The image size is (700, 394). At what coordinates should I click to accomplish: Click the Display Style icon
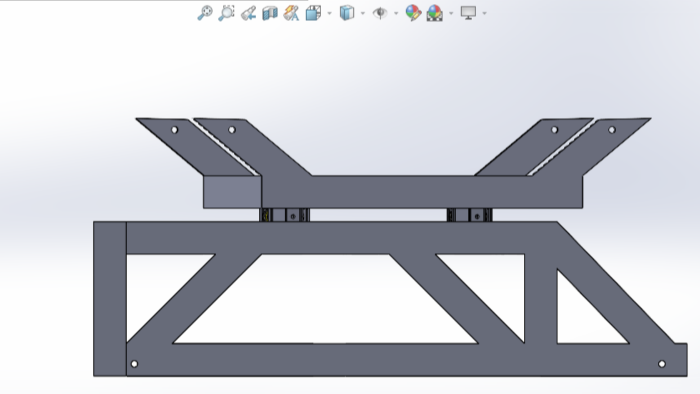click(x=347, y=13)
